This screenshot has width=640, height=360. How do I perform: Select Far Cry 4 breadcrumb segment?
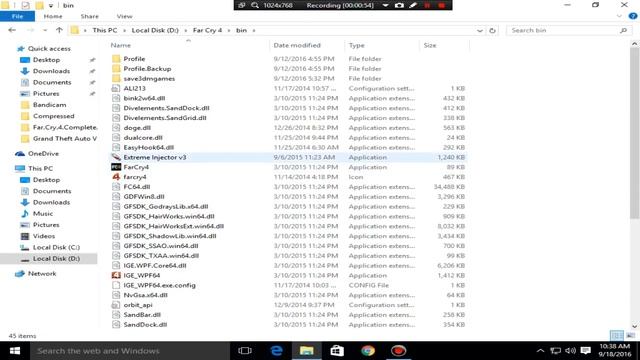coord(207,30)
